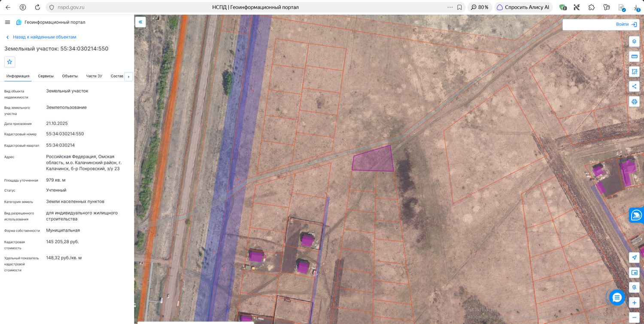Image resolution: width=644 pixels, height=324 pixels.
Task: Click cadastral quarter value 55:34:030214
Action: point(61,145)
